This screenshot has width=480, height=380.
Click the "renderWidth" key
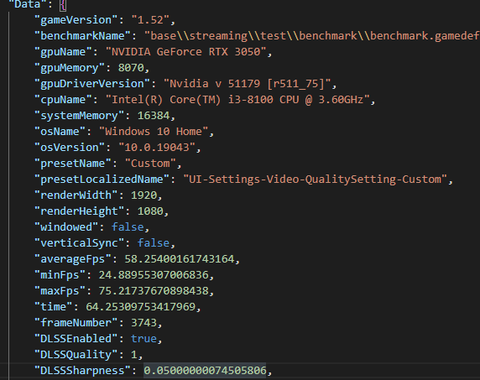pyautogui.click(x=76, y=196)
